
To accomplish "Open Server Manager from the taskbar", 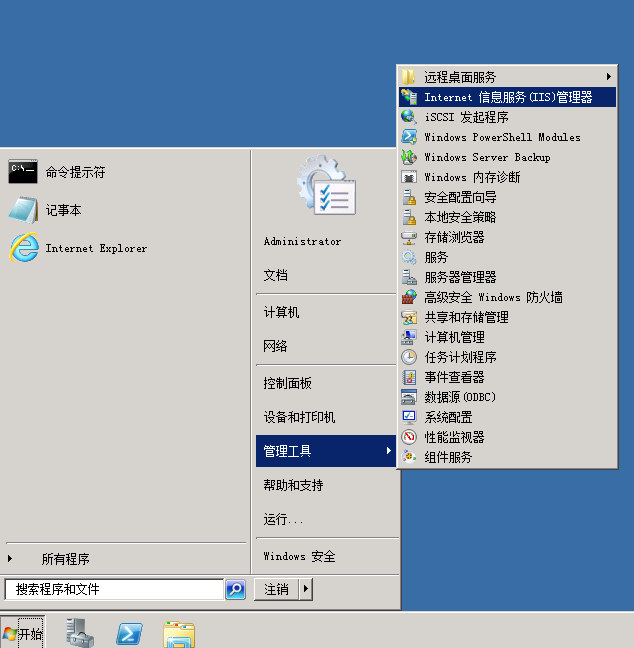I will tap(80, 632).
